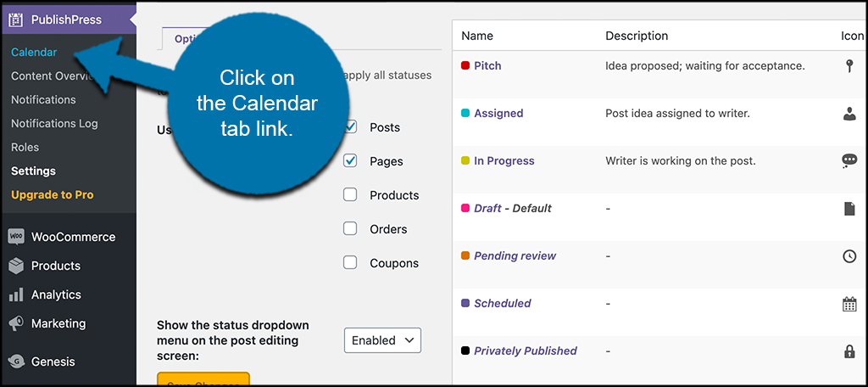
Task: Open the Pending review status link
Action: (515, 256)
